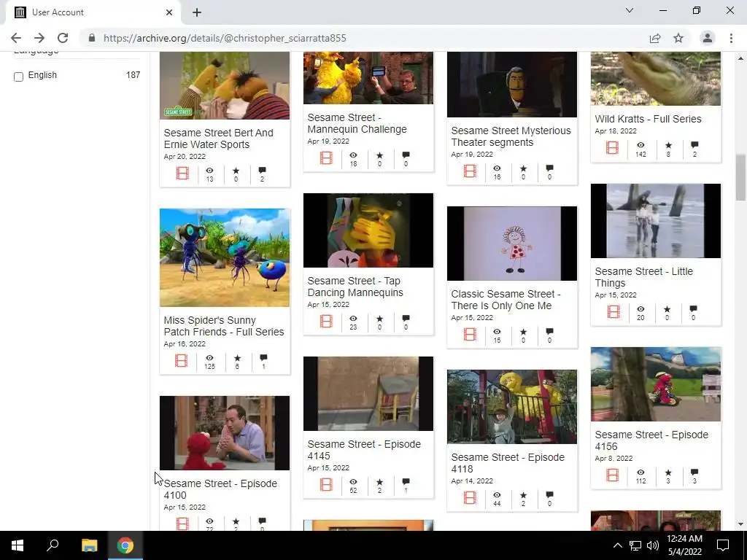
Task: Open Sesame Street - Tap Dancing Mannequins
Action: 355,287
